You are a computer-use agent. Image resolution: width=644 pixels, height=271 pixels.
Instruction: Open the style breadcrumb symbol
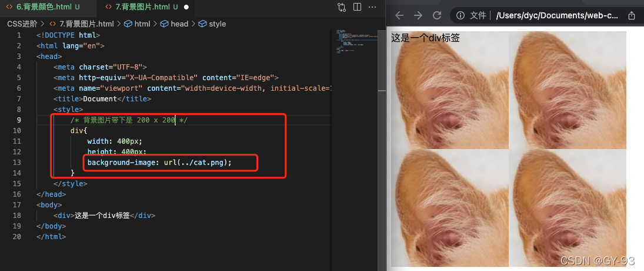tap(212, 24)
